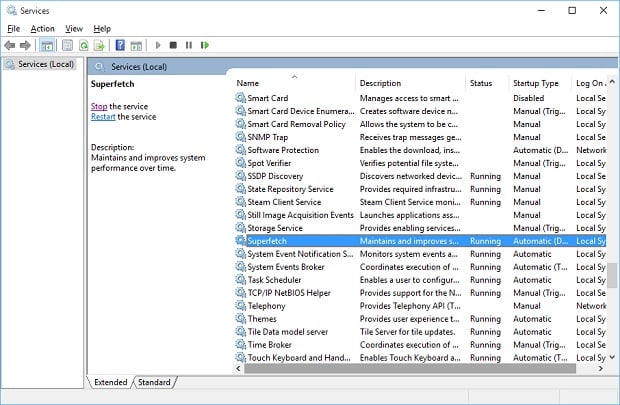Click horizontal scrollbar right arrow

click(601, 369)
